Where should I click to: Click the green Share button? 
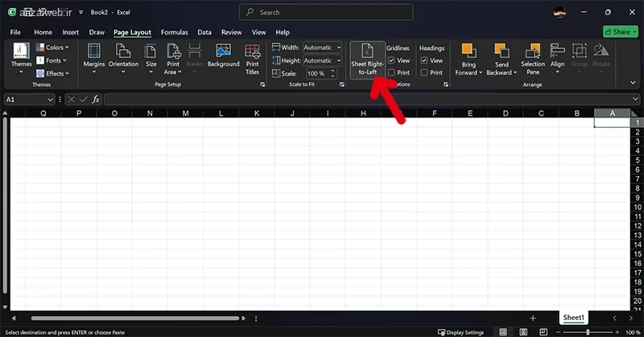pyautogui.click(x=620, y=31)
